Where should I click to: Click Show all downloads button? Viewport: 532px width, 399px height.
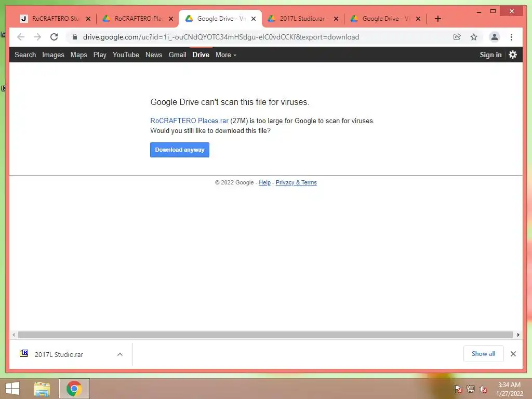(x=484, y=354)
